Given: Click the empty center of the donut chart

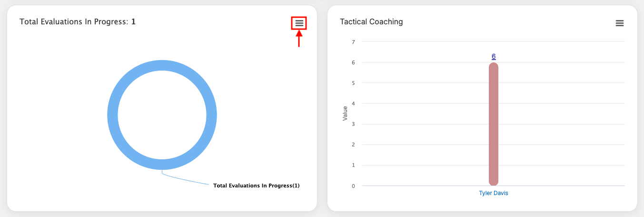Looking at the screenshot, I should 162,115.
